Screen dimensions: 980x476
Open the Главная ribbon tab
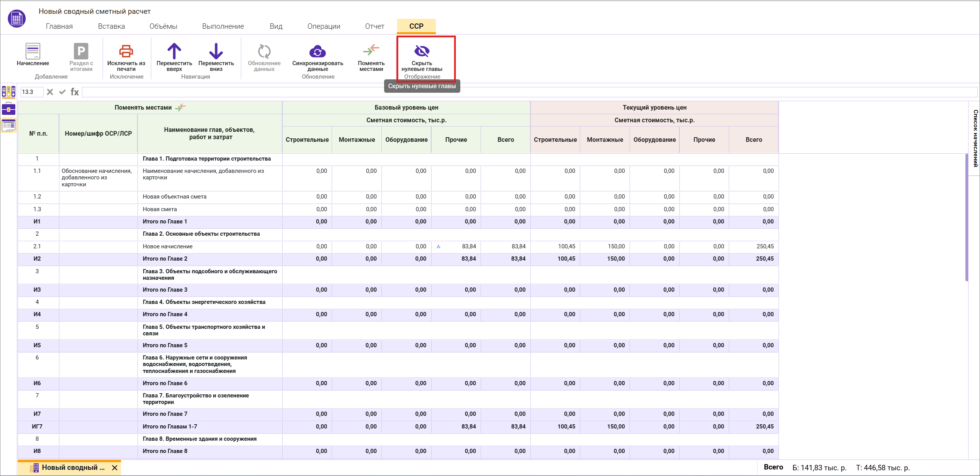click(x=59, y=26)
